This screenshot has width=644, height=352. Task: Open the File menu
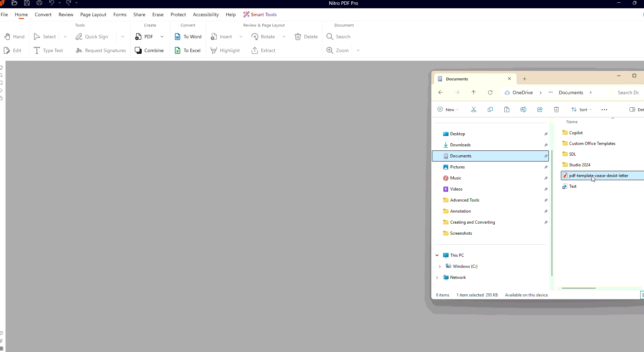[x=4, y=14]
